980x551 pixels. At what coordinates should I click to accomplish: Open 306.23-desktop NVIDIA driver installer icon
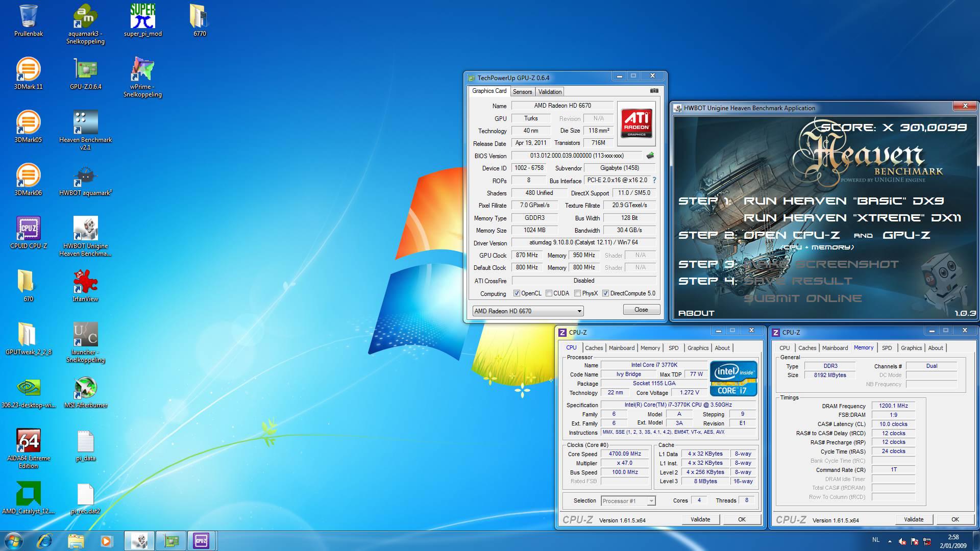click(29, 392)
